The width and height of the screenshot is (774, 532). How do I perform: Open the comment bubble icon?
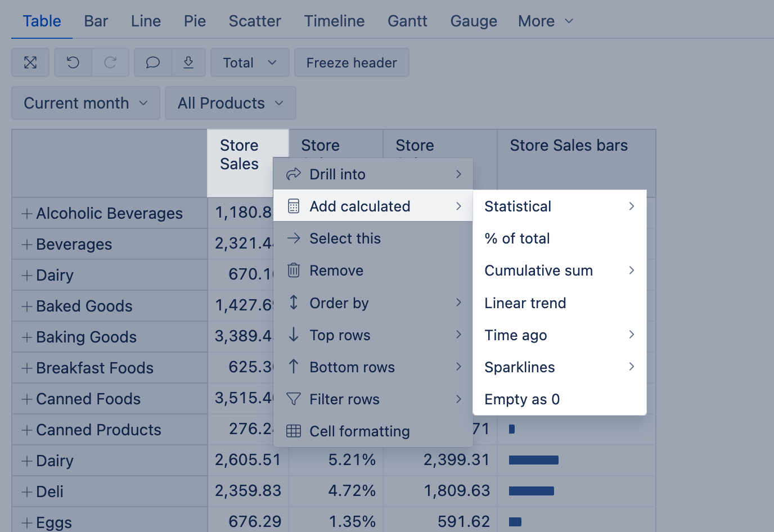(152, 62)
